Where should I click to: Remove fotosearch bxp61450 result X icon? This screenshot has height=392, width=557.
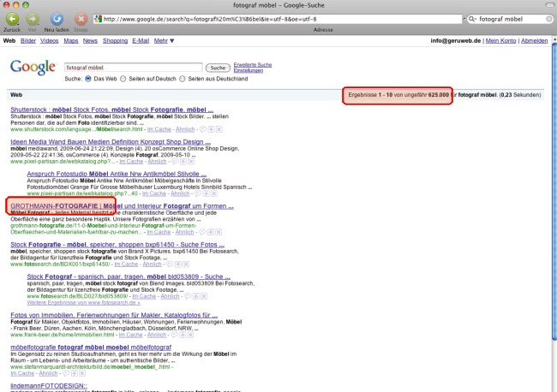186,264
